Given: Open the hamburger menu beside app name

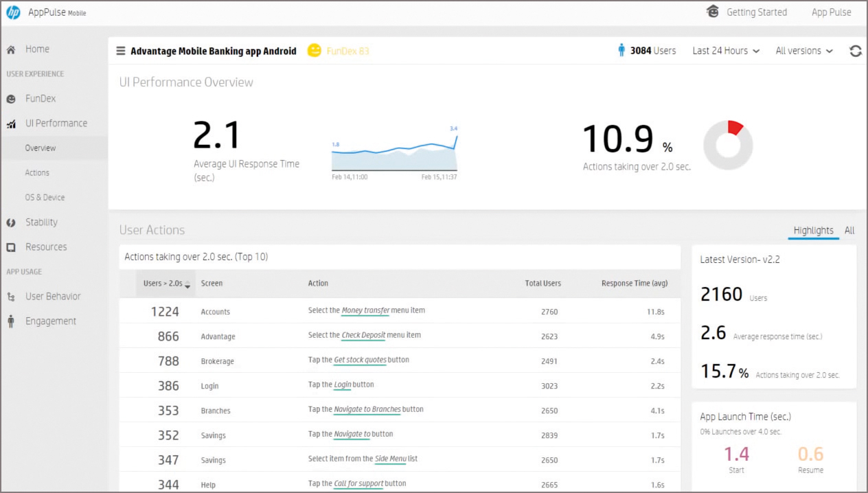Looking at the screenshot, I should pyautogui.click(x=121, y=51).
